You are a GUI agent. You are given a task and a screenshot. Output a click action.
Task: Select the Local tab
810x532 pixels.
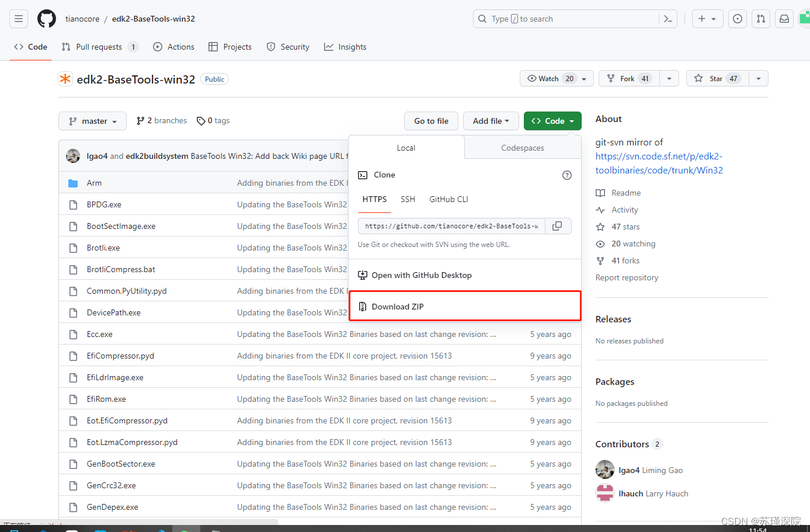[406, 148]
